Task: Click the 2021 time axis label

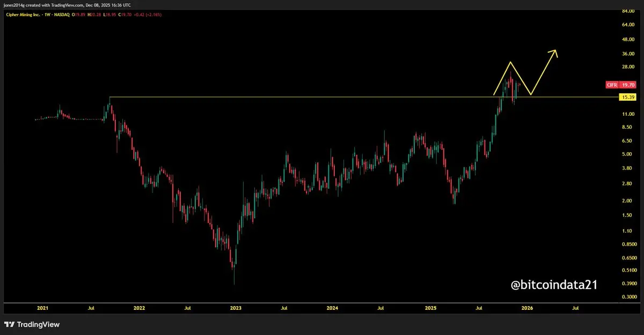Action: (x=42, y=308)
